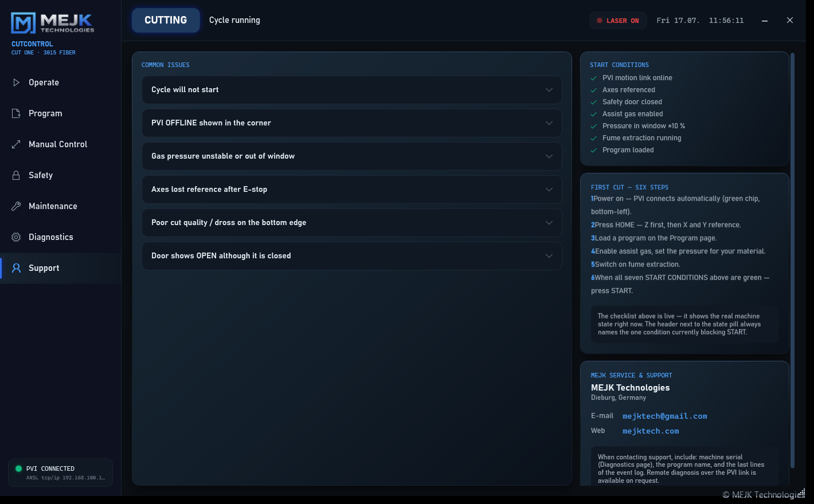Click the 'Cycle running' status text
The width and height of the screenshot is (814, 504).
[x=234, y=20]
